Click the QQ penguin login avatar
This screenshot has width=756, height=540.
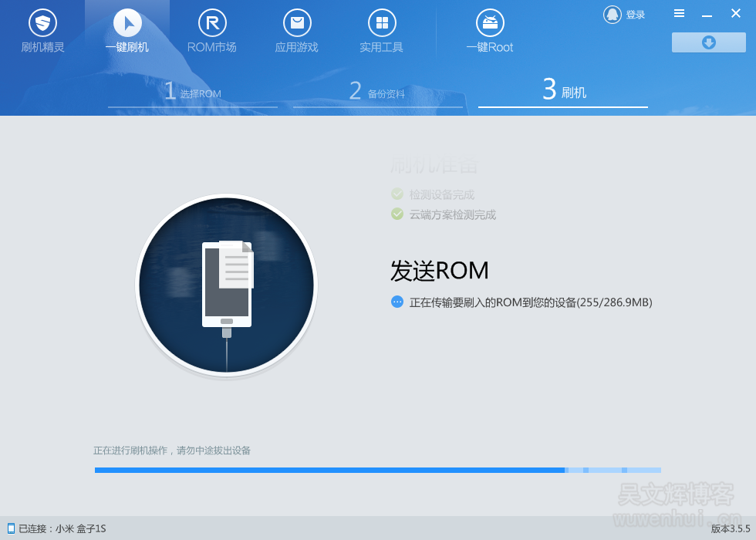[x=613, y=15]
